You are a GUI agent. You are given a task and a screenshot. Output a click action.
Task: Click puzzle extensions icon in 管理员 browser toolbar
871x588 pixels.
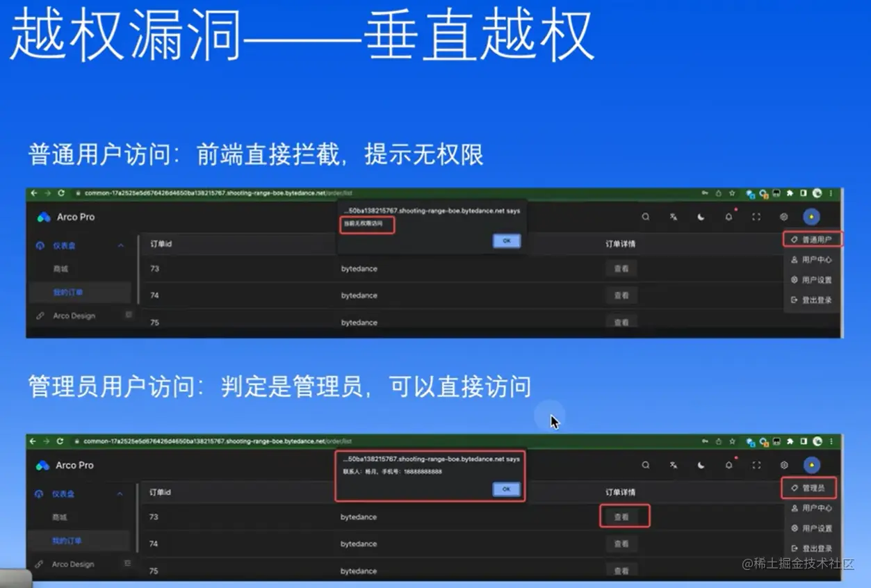(x=790, y=441)
